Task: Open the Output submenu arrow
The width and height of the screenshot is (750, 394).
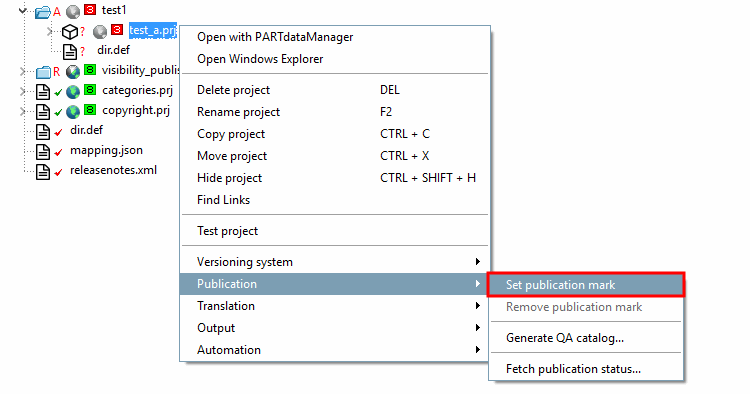Action: [477, 328]
